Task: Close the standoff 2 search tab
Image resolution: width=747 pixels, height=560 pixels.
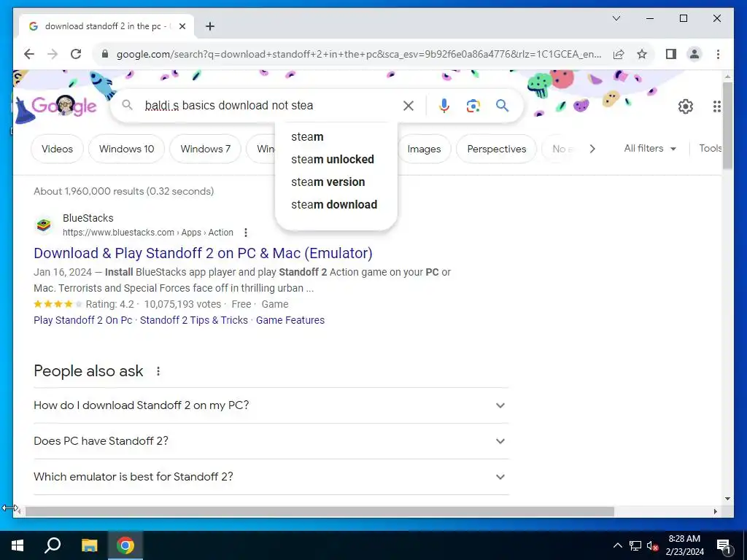Action: (x=182, y=26)
